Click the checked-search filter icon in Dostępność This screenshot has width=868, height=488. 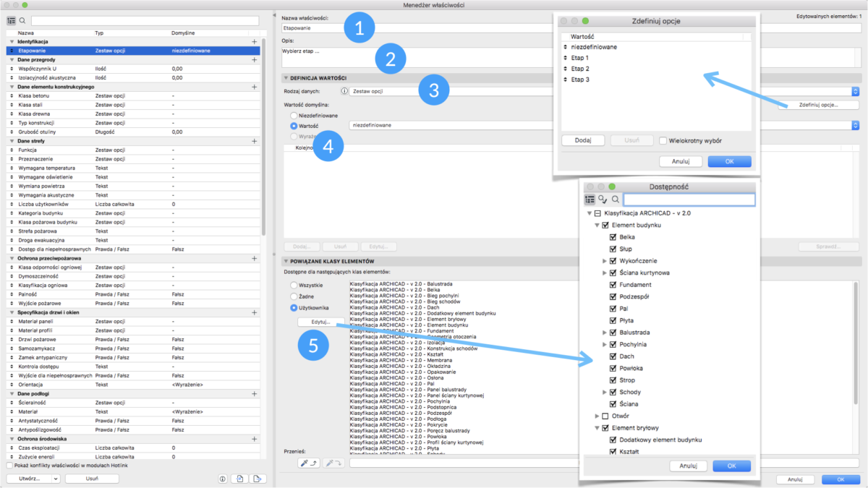[603, 200]
